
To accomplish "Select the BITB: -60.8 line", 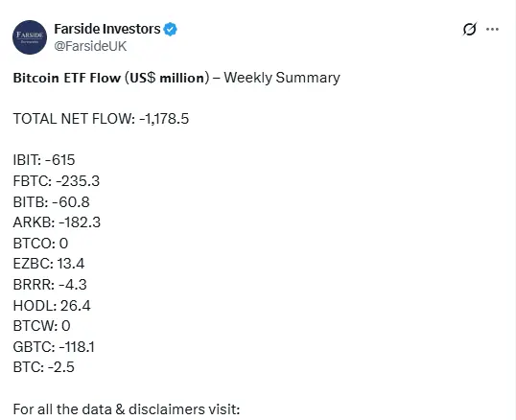I will click(x=52, y=202).
